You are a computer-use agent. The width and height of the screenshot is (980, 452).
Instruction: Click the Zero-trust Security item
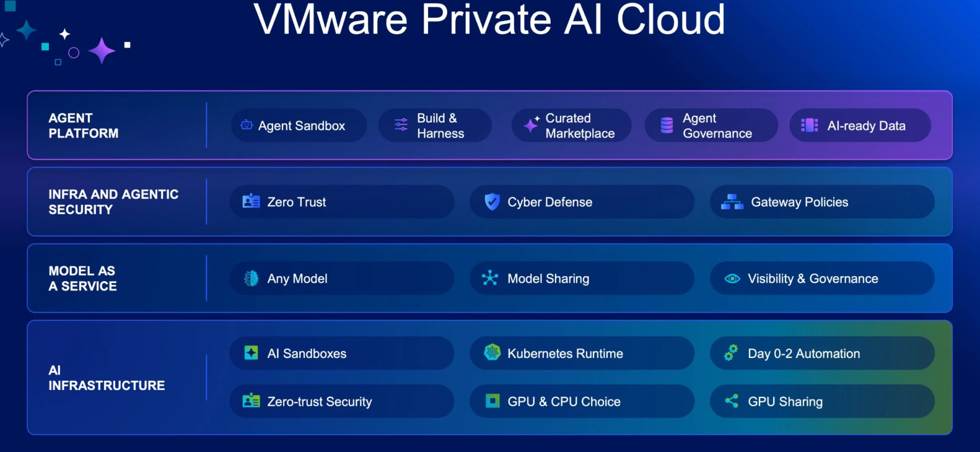tap(342, 401)
